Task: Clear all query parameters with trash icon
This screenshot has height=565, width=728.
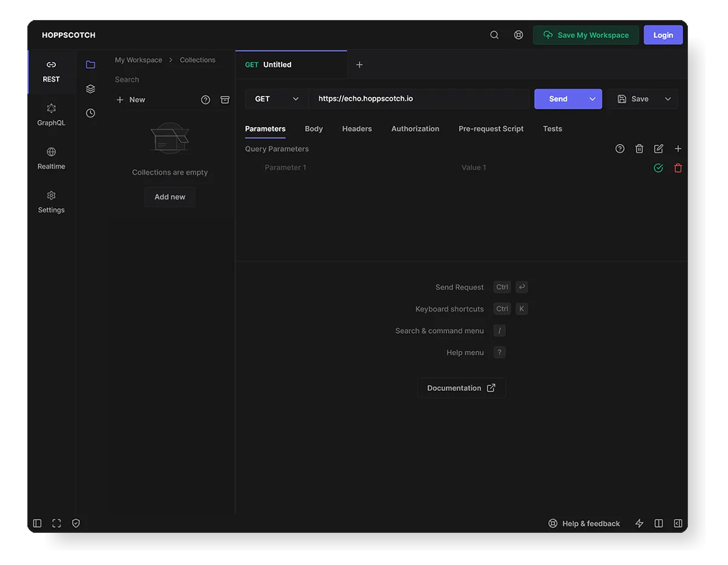Action: click(639, 149)
